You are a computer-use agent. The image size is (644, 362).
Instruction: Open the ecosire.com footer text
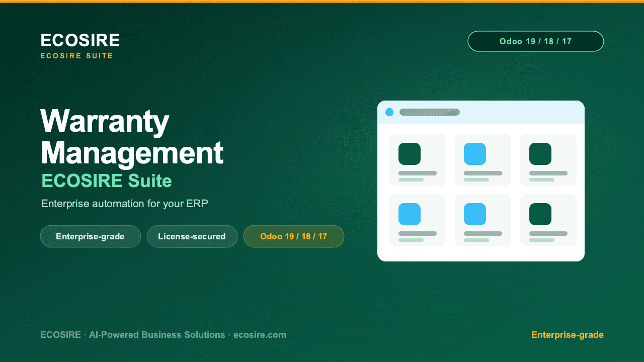(x=260, y=335)
